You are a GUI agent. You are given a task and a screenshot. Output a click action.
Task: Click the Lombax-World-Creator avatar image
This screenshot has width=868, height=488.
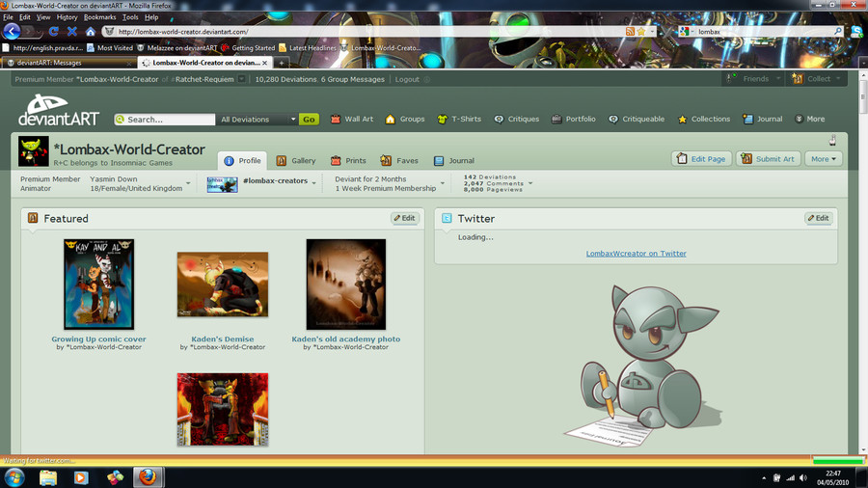[x=33, y=151]
